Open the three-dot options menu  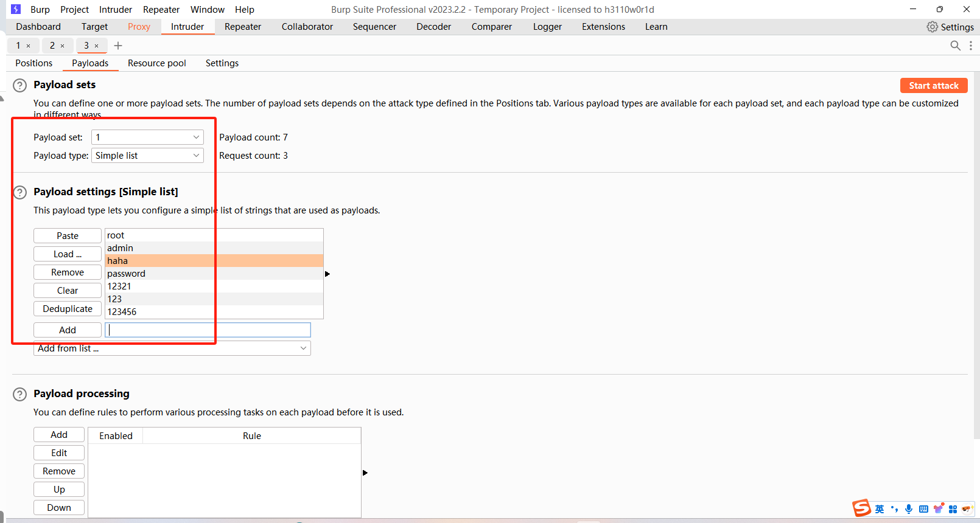click(971, 46)
